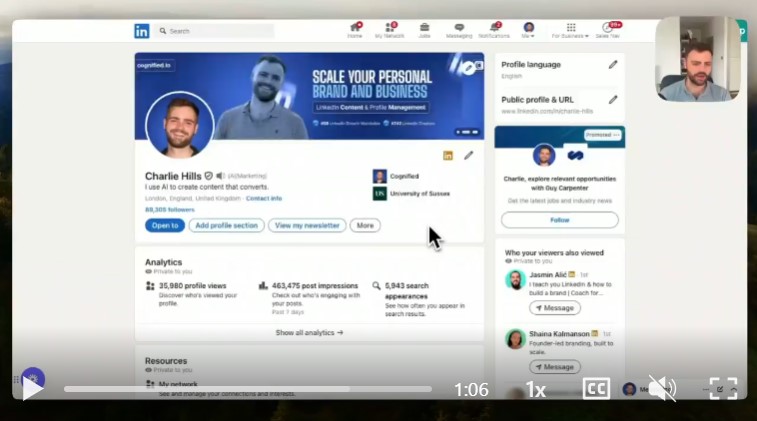Click the pencil icon beside Profile language
Viewport: 757px width, 421px height.
(613, 64)
